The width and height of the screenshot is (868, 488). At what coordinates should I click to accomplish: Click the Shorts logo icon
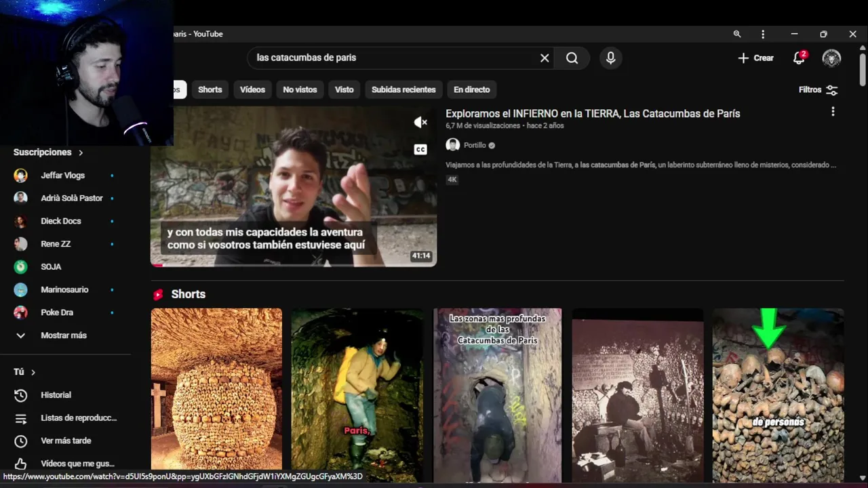(158, 295)
